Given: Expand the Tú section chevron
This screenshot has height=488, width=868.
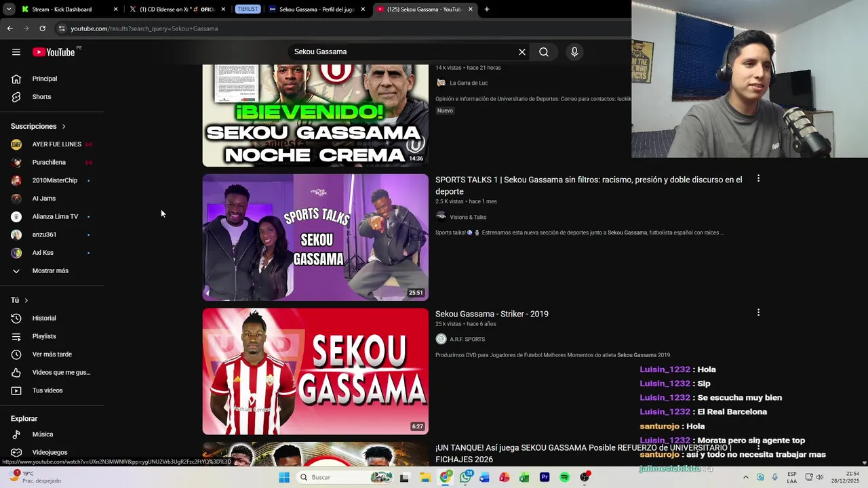Looking at the screenshot, I should [x=26, y=300].
